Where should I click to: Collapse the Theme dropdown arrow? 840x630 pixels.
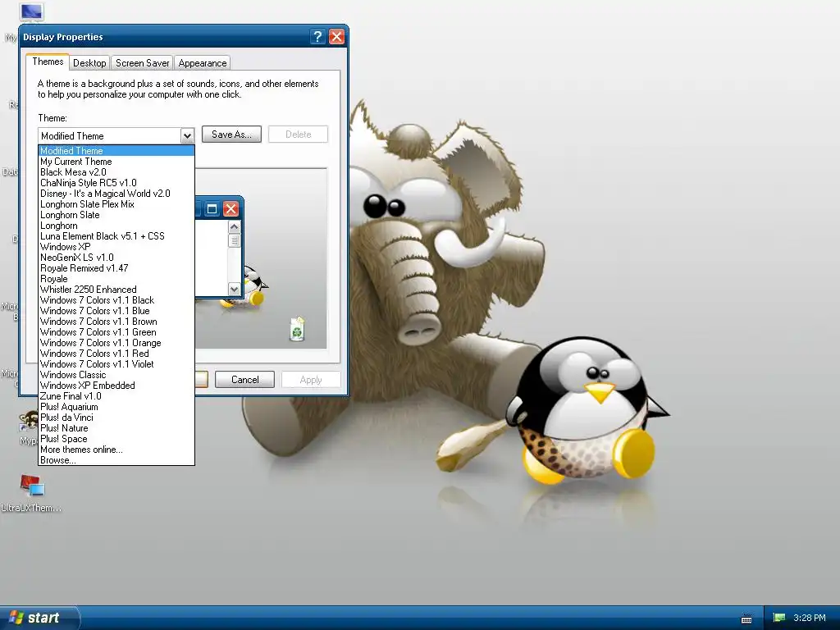(187, 135)
